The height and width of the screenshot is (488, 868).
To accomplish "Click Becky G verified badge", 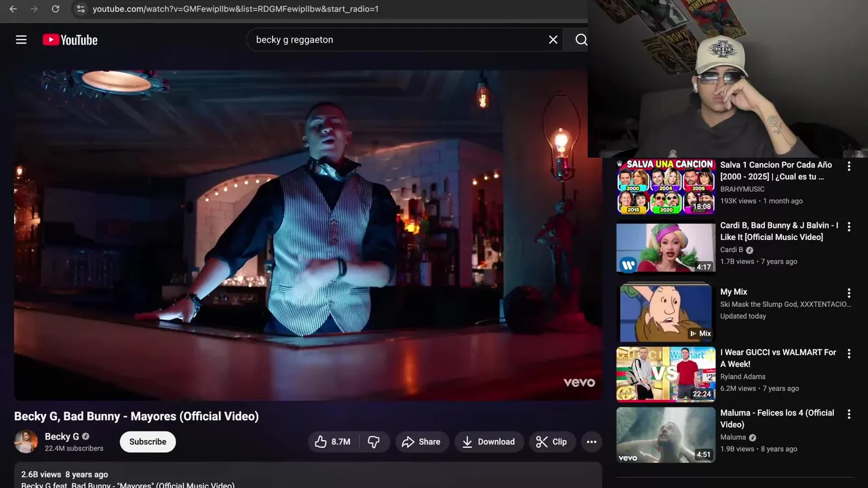I will [x=86, y=436].
